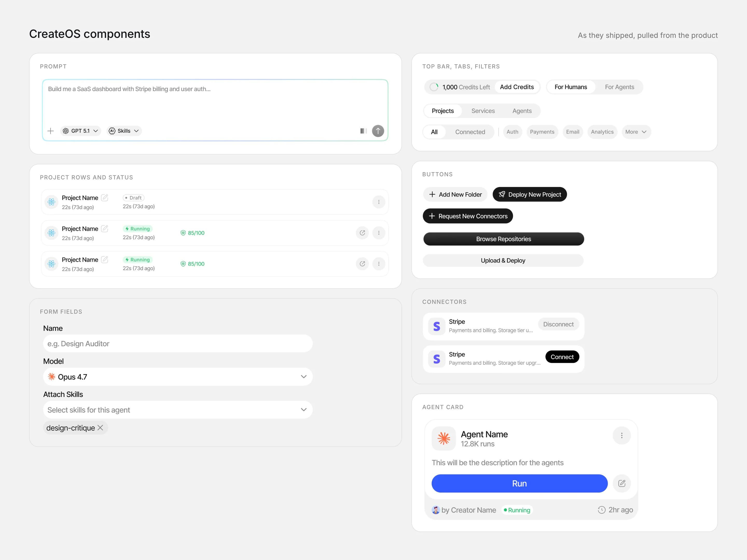747x560 pixels.
Task: Run the agent with the blue Run button
Action: tap(519, 483)
